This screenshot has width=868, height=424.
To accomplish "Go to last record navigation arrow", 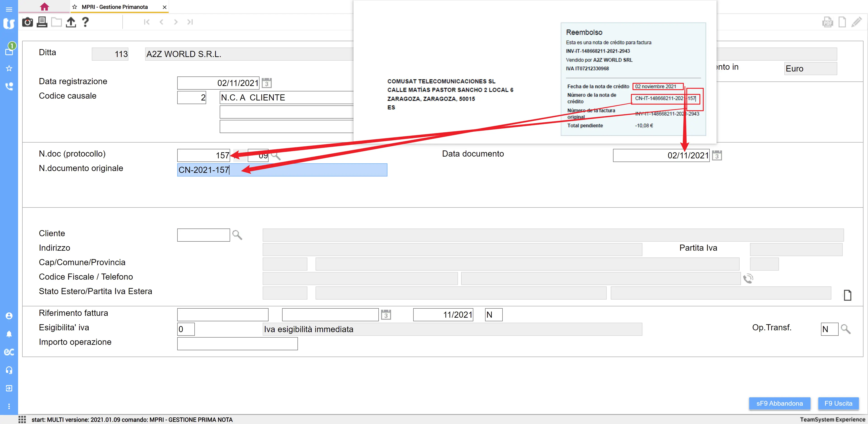I will coord(190,22).
